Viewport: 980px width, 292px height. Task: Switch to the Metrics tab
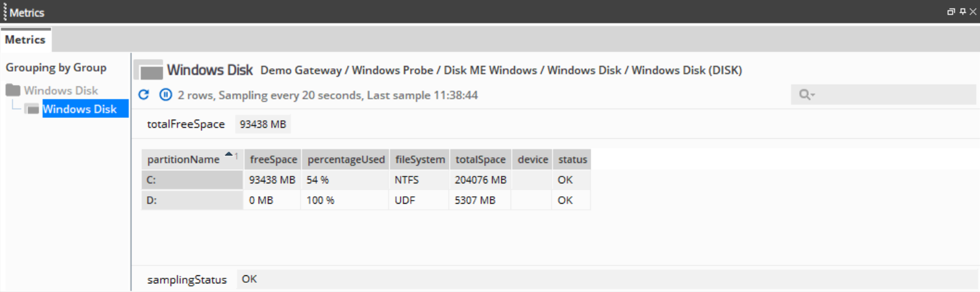point(25,40)
